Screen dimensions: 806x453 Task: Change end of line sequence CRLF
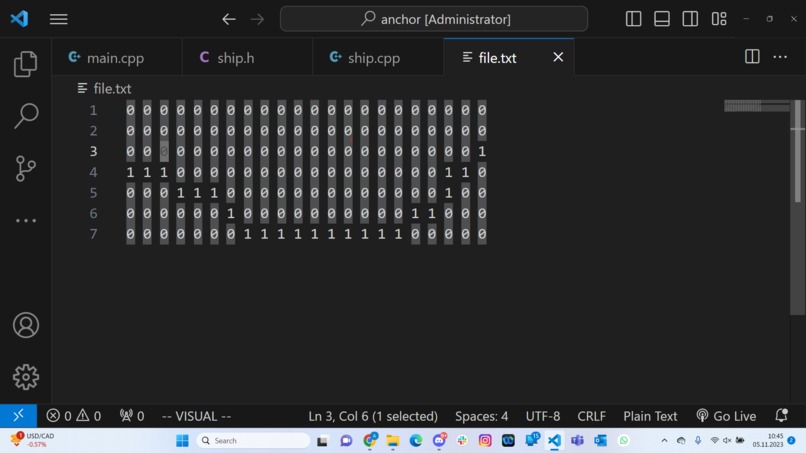[591, 416]
